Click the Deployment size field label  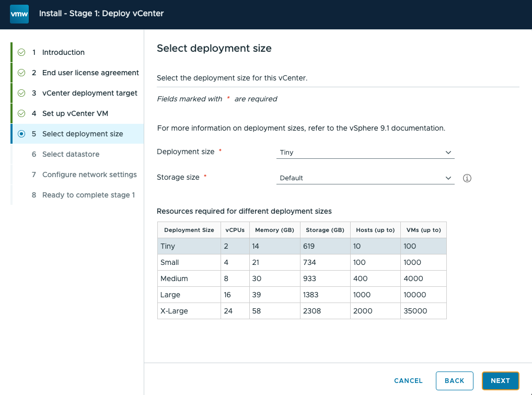[x=186, y=152]
